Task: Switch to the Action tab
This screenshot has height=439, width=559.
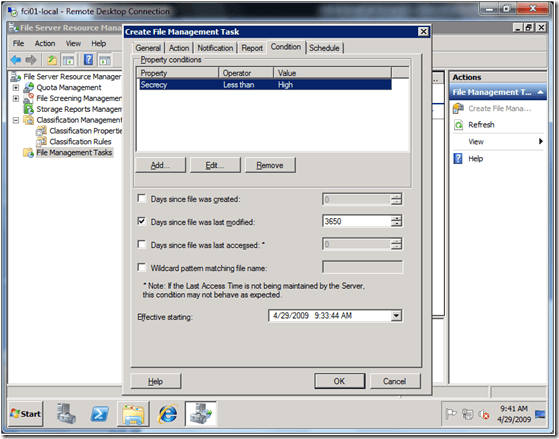Action: pyautogui.click(x=179, y=48)
